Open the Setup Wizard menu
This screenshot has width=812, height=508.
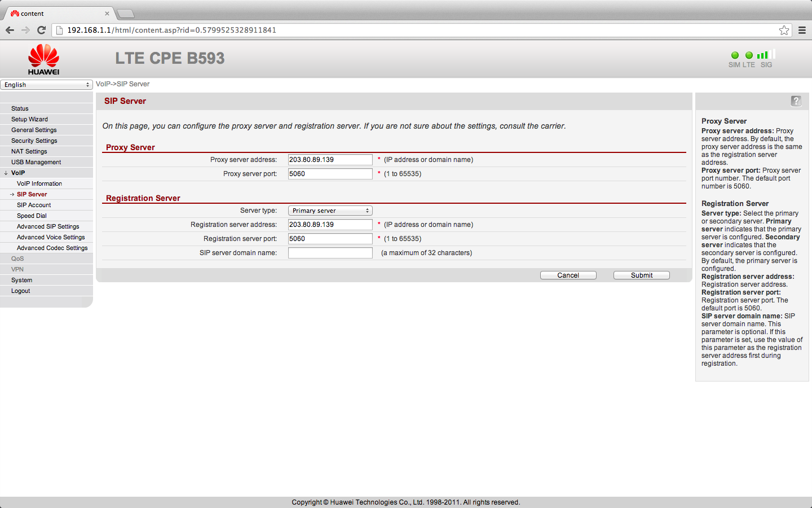(29, 119)
